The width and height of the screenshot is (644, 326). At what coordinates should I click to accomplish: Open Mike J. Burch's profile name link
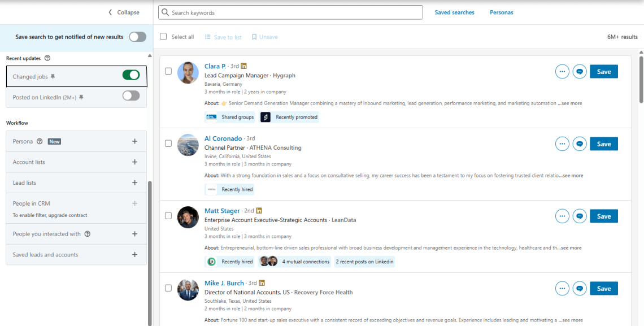coord(224,283)
